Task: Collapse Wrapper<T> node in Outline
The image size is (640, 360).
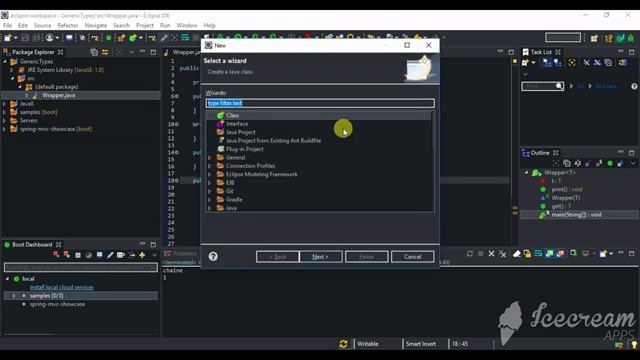Action: click(526, 173)
